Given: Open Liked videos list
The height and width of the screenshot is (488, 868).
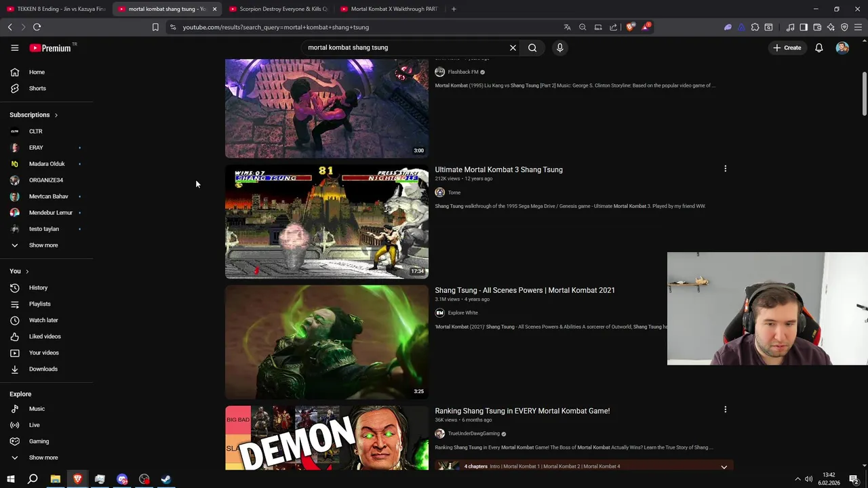Looking at the screenshot, I should tap(46, 336).
